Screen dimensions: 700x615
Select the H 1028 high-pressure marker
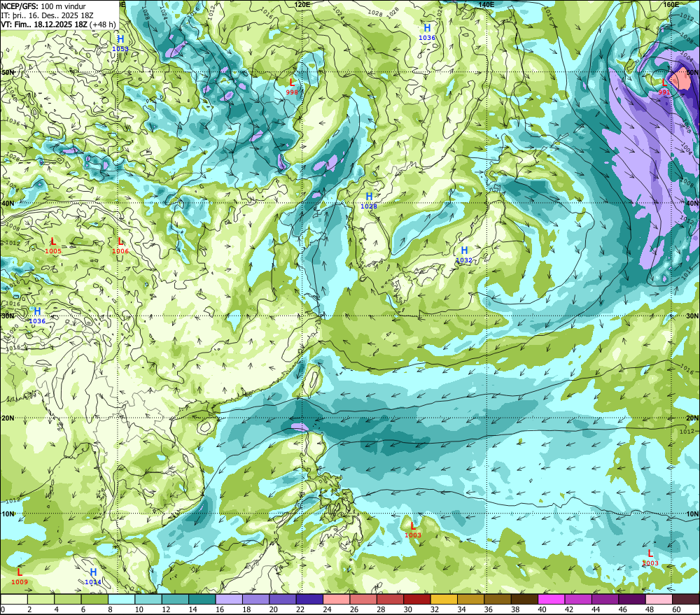369,200
